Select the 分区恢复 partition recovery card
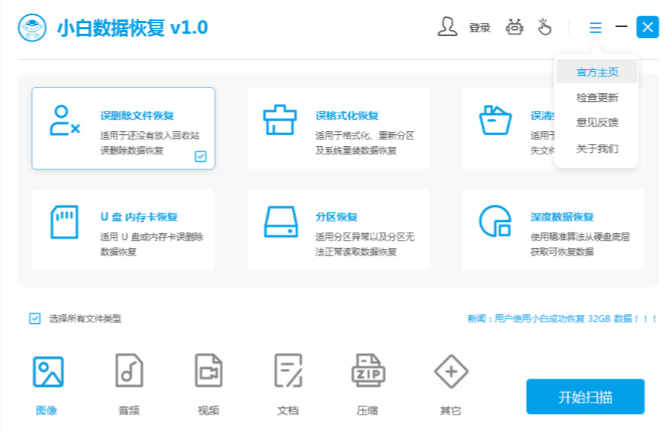 339,229
